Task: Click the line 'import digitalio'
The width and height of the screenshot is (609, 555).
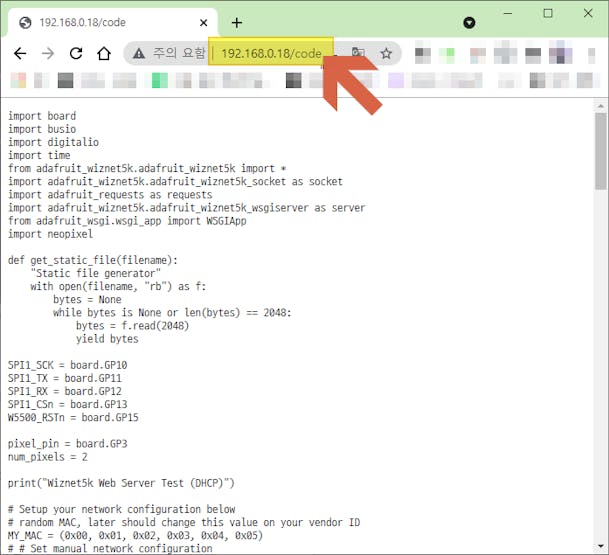Action: 53,143
